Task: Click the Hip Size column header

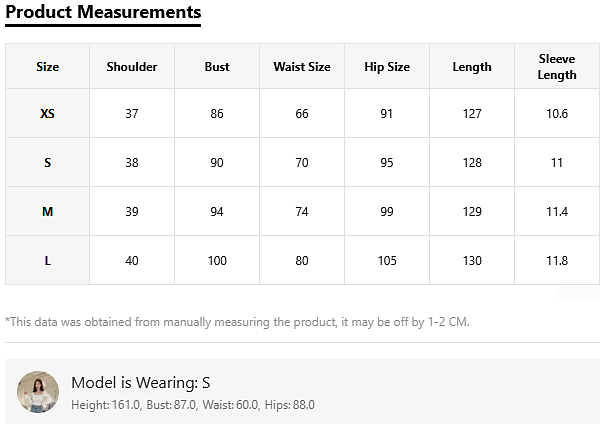Action: tap(387, 67)
